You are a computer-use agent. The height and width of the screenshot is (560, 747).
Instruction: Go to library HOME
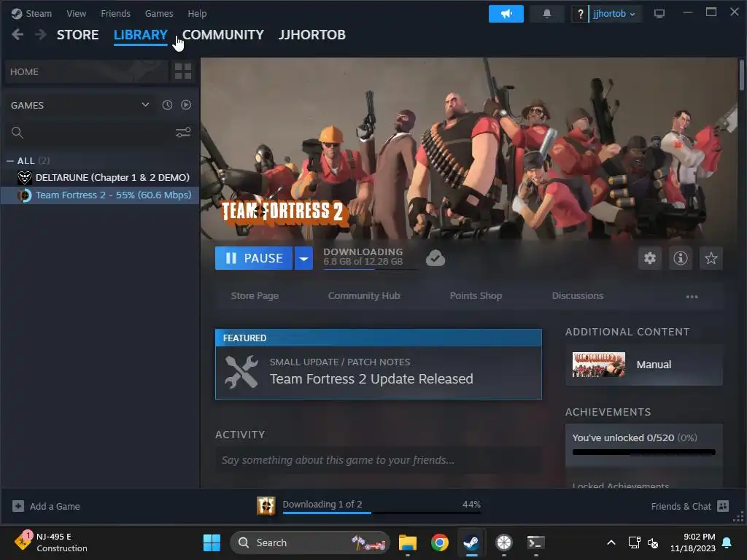coord(86,71)
